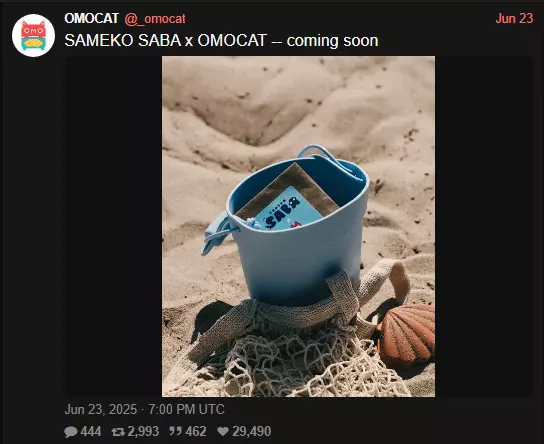Click the quote marks icon
Viewport: 544px width, 444px height.
(175, 432)
